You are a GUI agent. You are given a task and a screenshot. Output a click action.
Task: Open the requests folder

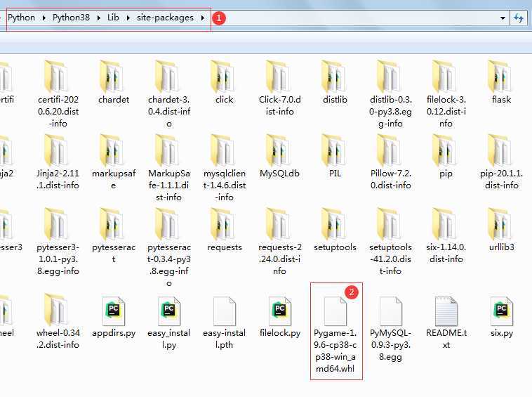click(x=225, y=230)
